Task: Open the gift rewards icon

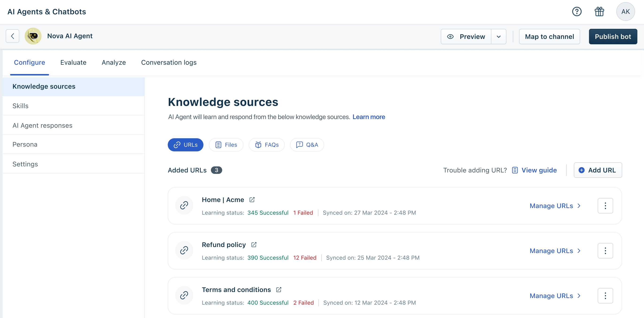Action: 599,11
